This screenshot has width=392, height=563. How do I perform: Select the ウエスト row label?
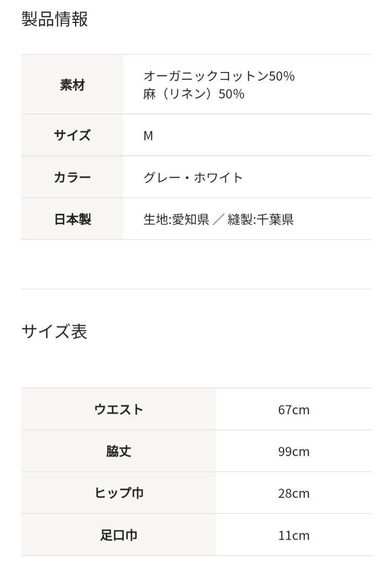[x=119, y=409]
